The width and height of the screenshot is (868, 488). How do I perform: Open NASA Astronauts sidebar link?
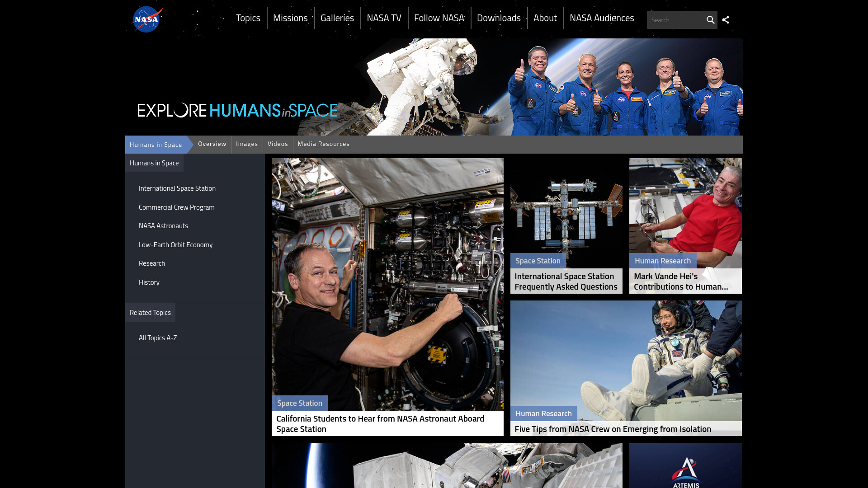click(163, 226)
